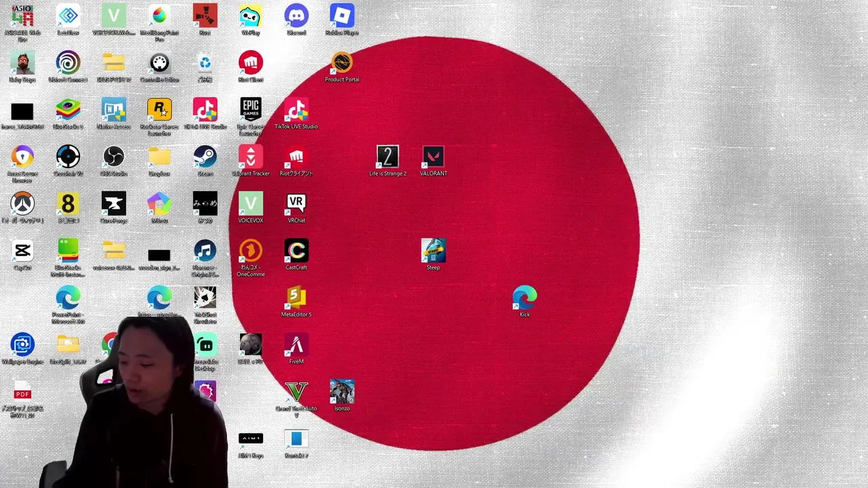The width and height of the screenshot is (868, 488).
Task: Open the WePlay desktop icon
Action: pos(250,16)
